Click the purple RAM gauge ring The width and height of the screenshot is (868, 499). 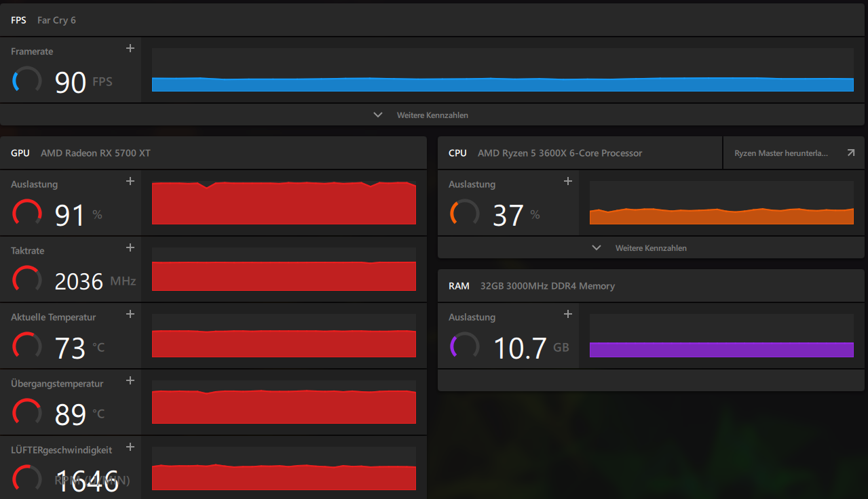pyautogui.click(x=465, y=346)
